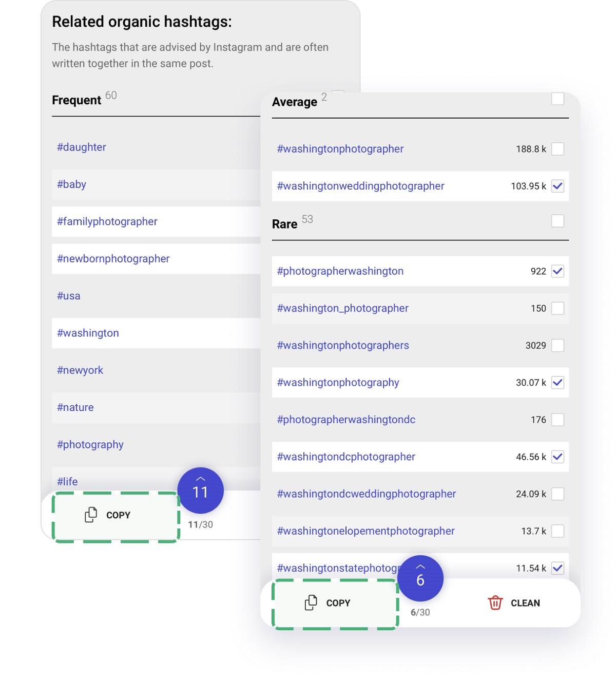The height and width of the screenshot is (677, 616).
Task: Open the #washingtondcweddingphotographer hashtag link
Action: 366,494
